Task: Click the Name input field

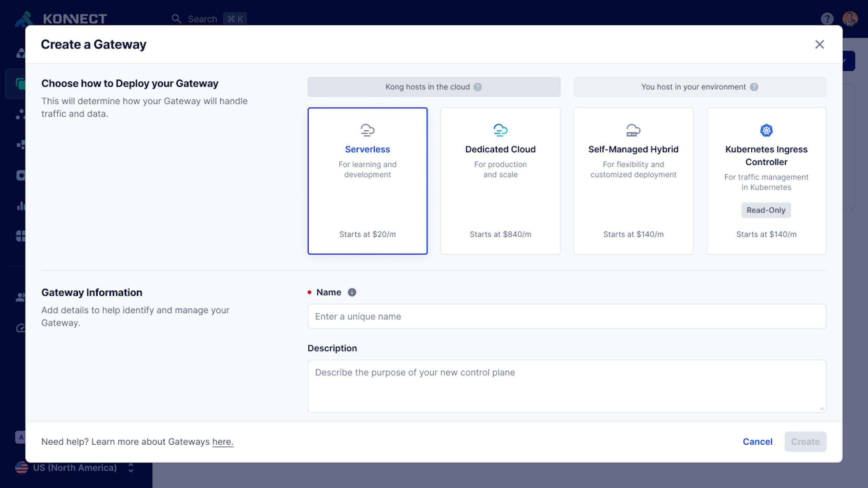Action: (x=567, y=316)
